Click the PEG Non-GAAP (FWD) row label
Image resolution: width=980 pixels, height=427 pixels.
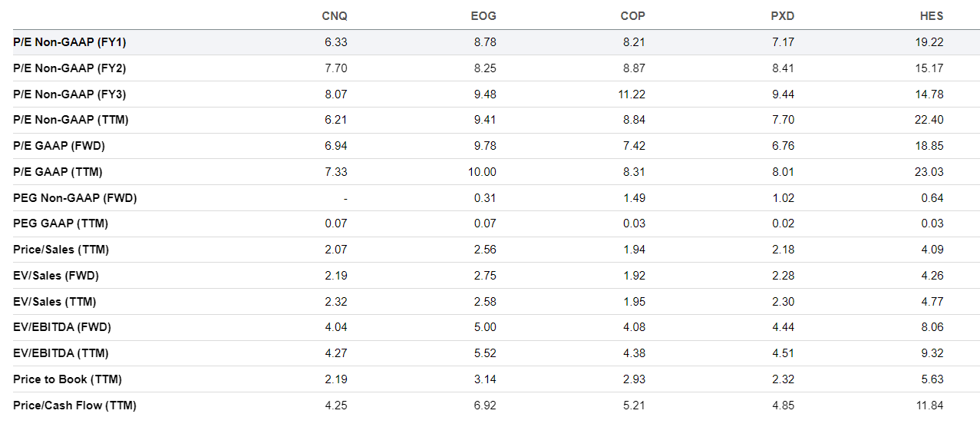(74, 198)
